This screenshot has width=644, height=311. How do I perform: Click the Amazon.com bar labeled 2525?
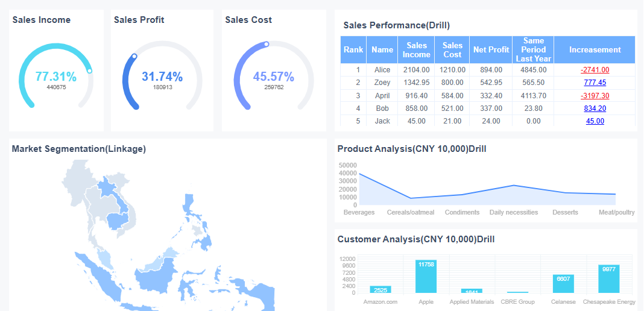pyautogui.click(x=380, y=290)
